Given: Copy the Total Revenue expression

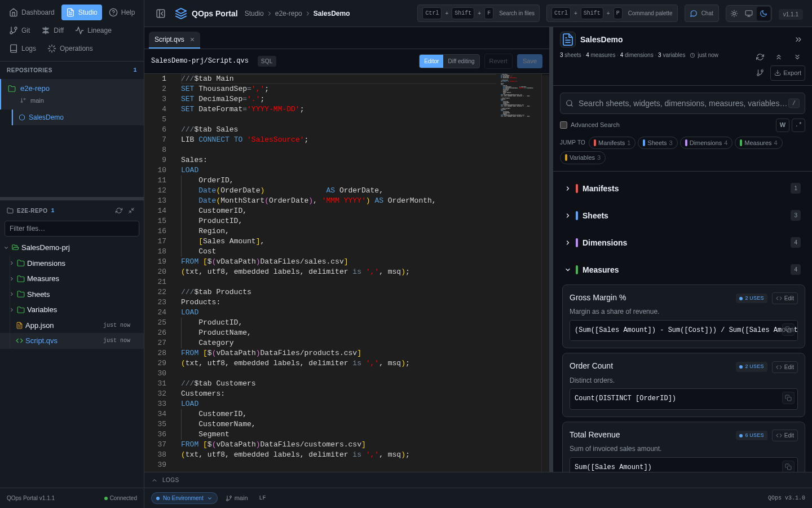Looking at the screenshot, I should point(788,467).
